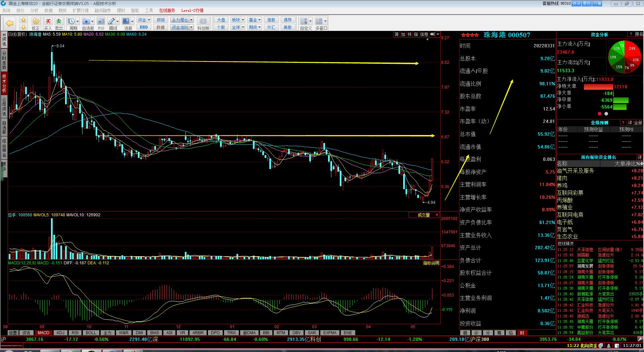The width and height of the screenshot is (644, 352).
Task: Switch indicator to EXPMA
Action: (x=330, y=333)
